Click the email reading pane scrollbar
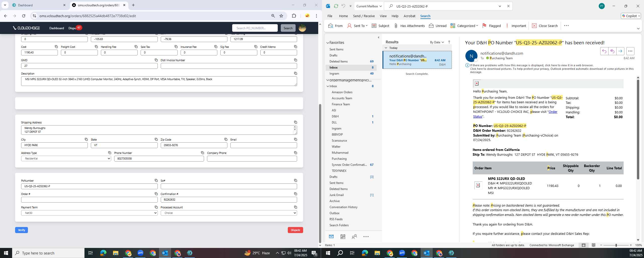This screenshot has height=258, width=644. tap(638, 130)
